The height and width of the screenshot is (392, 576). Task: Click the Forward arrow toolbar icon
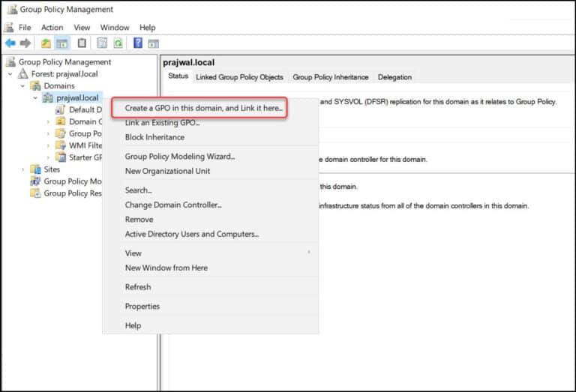(x=25, y=43)
